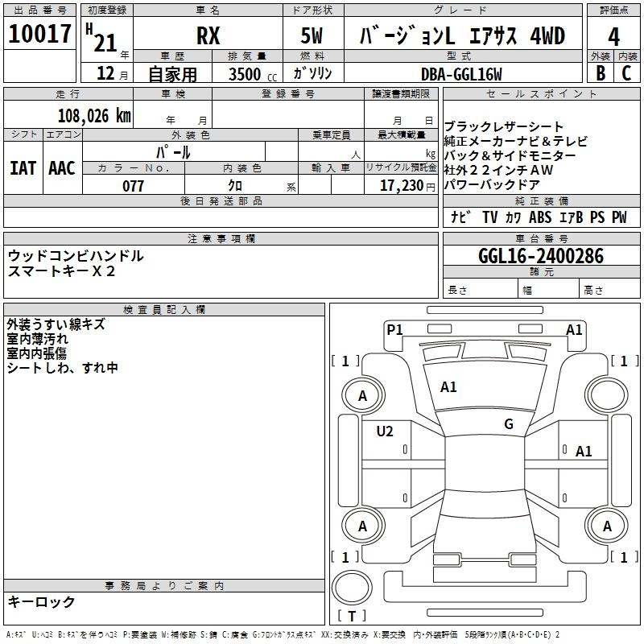
Task: Select the lower-left wheel marked A
Action: (362, 526)
